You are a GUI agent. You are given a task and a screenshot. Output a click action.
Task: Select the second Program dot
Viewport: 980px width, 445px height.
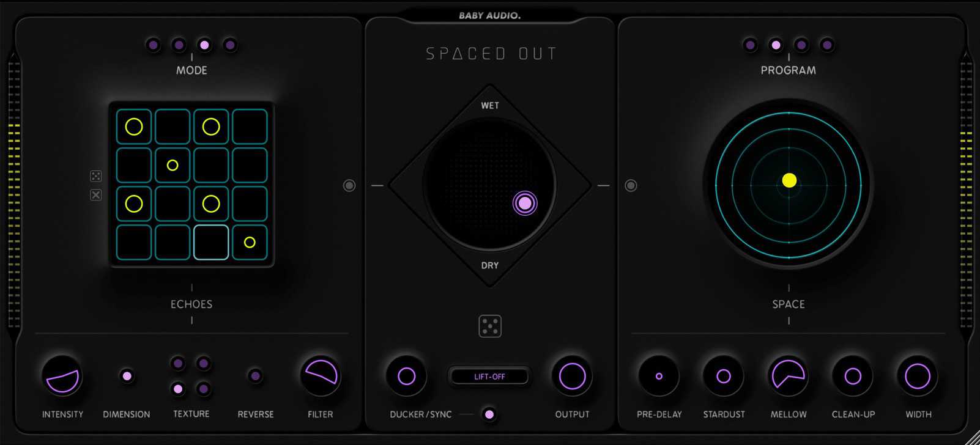click(x=776, y=45)
